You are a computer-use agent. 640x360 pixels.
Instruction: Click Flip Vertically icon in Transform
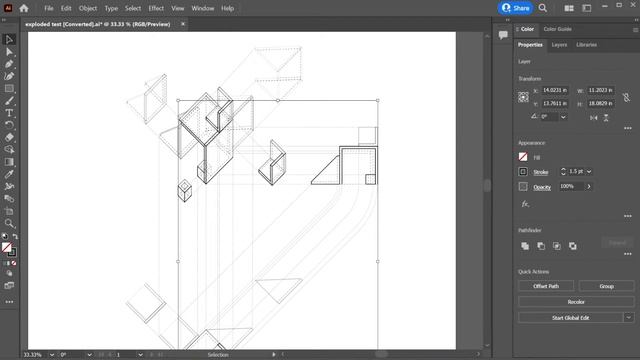(606, 118)
